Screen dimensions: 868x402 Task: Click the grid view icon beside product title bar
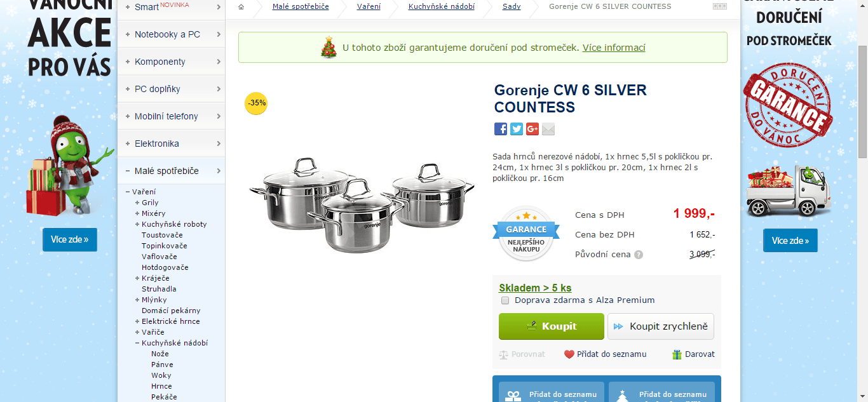[x=720, y=6]
